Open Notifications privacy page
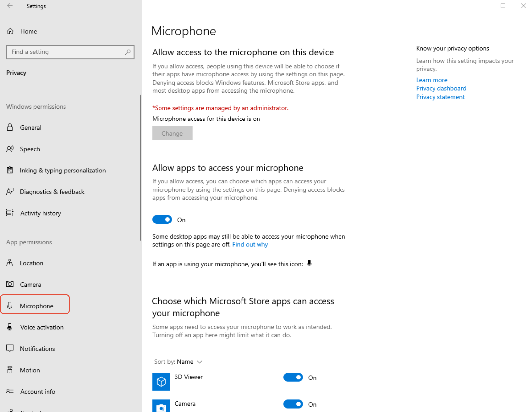Image resolution: width=532 pixels, height=412 pixels. [37, 349]
